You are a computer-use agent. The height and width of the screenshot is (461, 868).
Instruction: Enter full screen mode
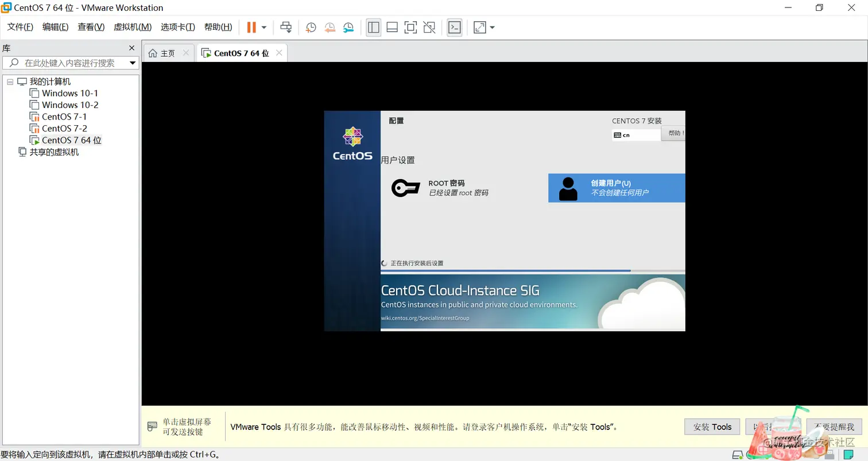[x=410, y=27]
